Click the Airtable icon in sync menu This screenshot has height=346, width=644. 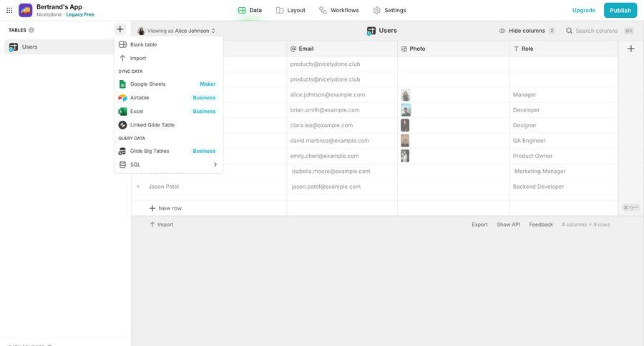pyautogui.click(x=122, y=98)
